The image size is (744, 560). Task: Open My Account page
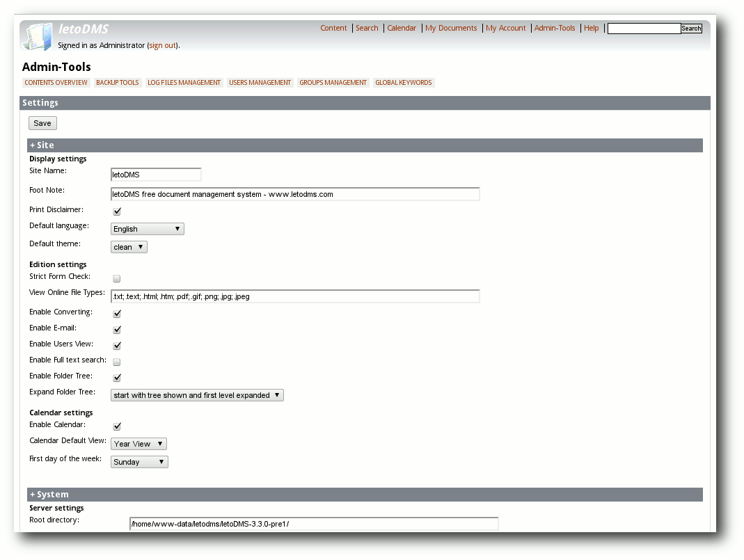coord(505,28)
